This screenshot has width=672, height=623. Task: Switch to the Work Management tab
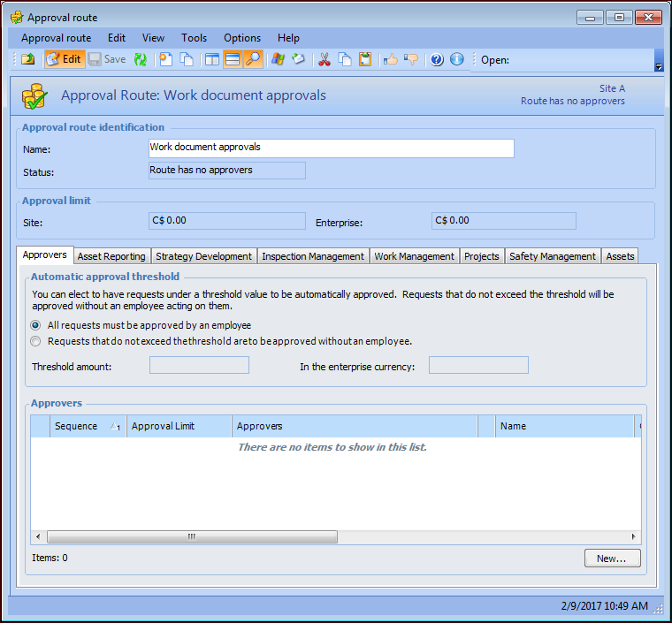[x=414, y=256]
